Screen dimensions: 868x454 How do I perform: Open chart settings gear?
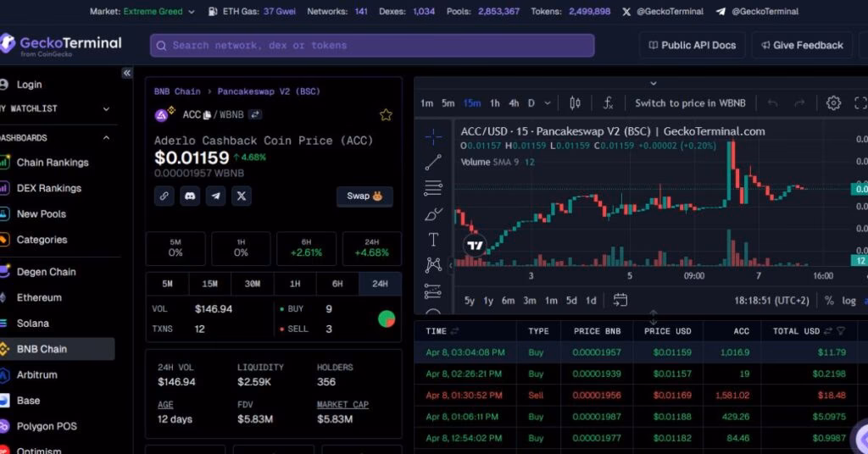tap(833, 103)
